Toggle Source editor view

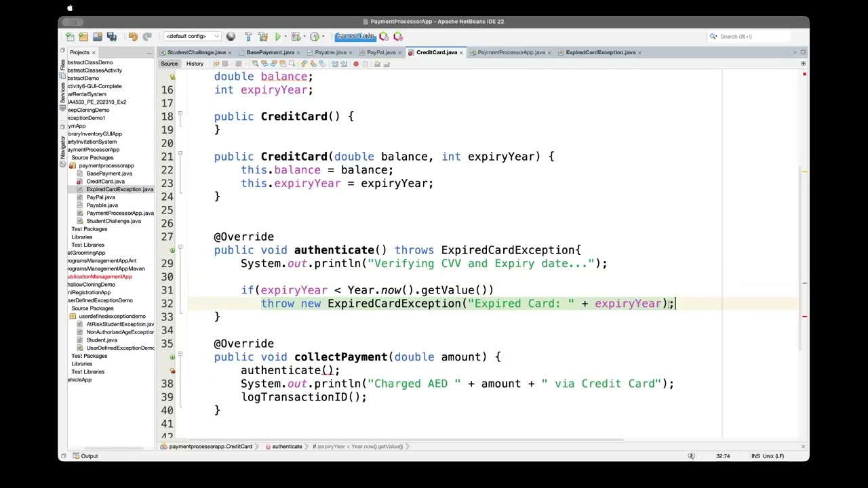pos(169,64)
